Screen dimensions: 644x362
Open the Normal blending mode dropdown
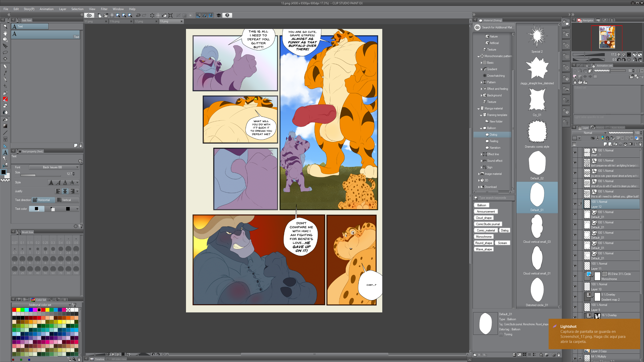coord(589,133)
